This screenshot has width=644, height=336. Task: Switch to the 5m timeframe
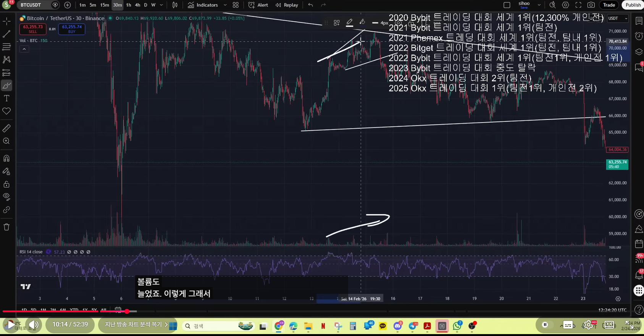click(x=93, y=5)
